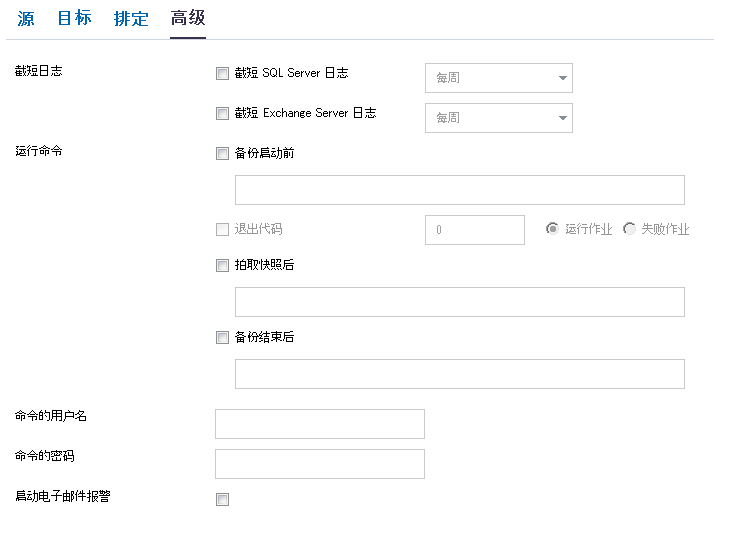
Task: Select the 运行作业 radio button
Action: click(552, 229)
